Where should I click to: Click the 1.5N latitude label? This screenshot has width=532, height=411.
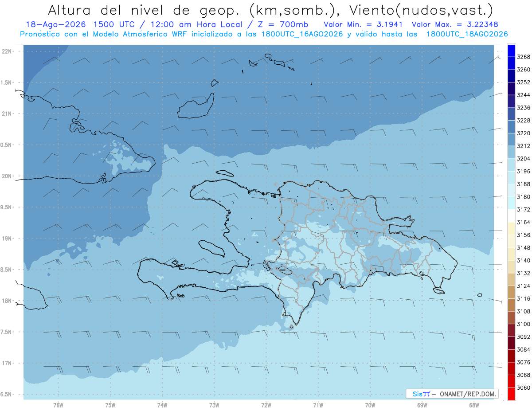point(7,82)
